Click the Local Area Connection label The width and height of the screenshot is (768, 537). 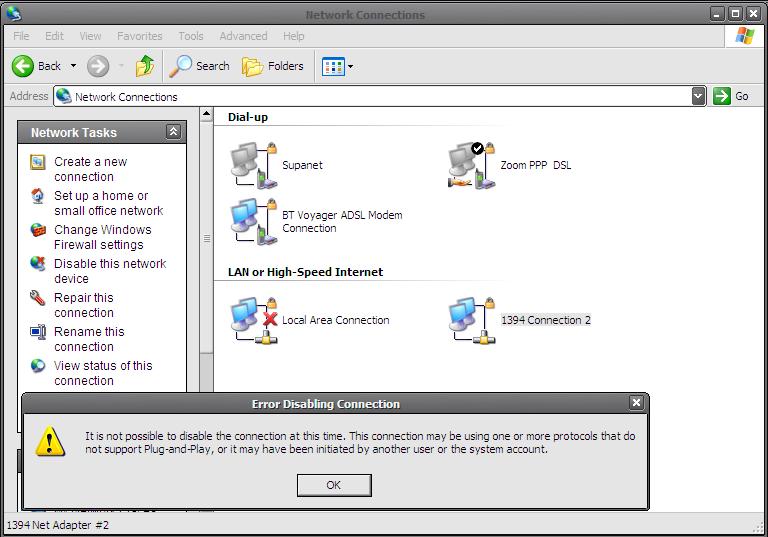point(336,320)
